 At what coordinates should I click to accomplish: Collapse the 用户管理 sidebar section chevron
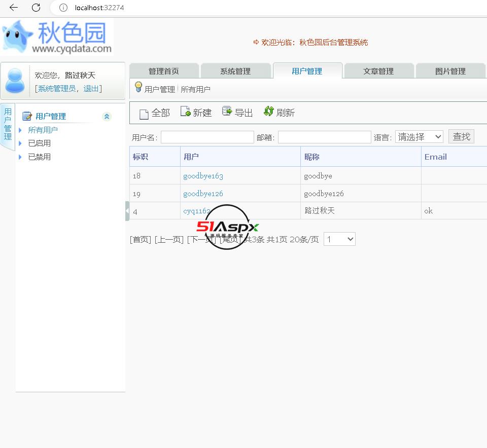pos(107,117)
